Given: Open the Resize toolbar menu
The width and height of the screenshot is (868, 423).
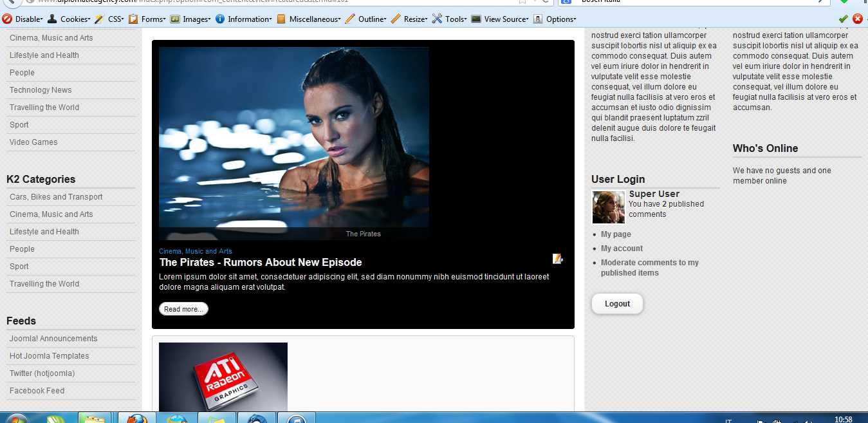Looking at the screenshot, I should tap(409, 19).
